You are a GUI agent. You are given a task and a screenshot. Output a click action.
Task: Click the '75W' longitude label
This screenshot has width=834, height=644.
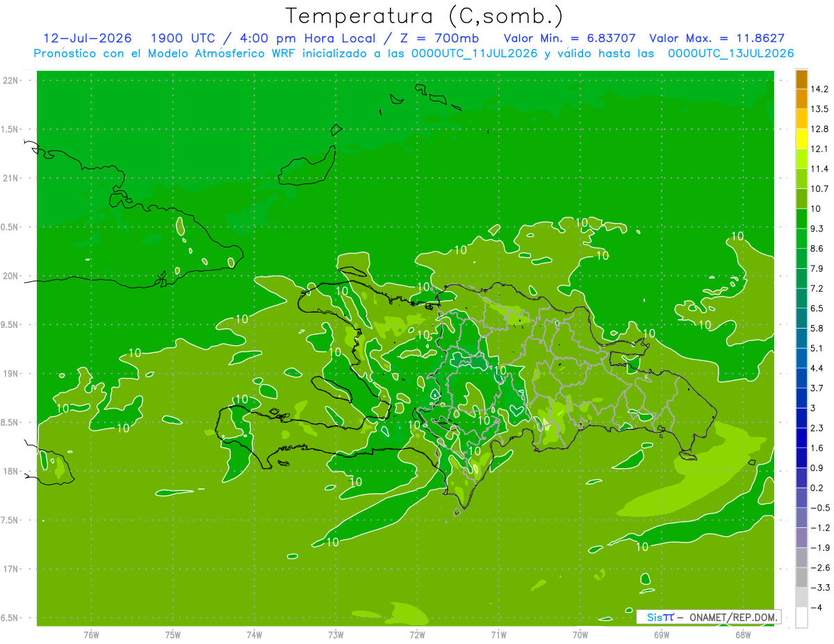pos(172,635)
